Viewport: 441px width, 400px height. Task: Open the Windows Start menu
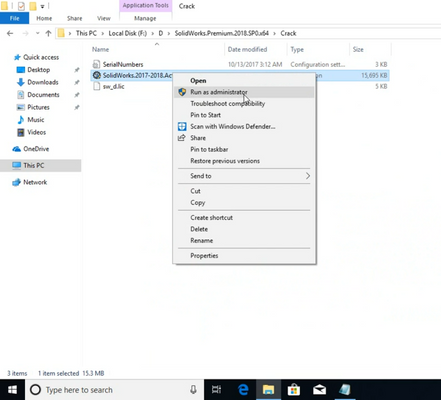pyautogui.click(x=12, y=390)
